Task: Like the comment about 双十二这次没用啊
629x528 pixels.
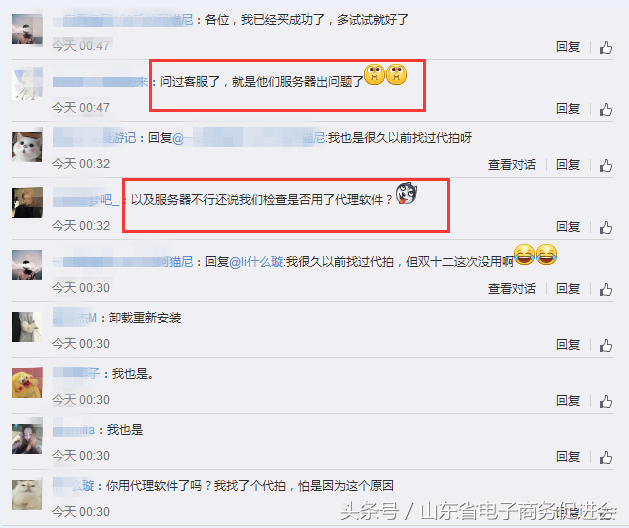Action: click(606, 289)
